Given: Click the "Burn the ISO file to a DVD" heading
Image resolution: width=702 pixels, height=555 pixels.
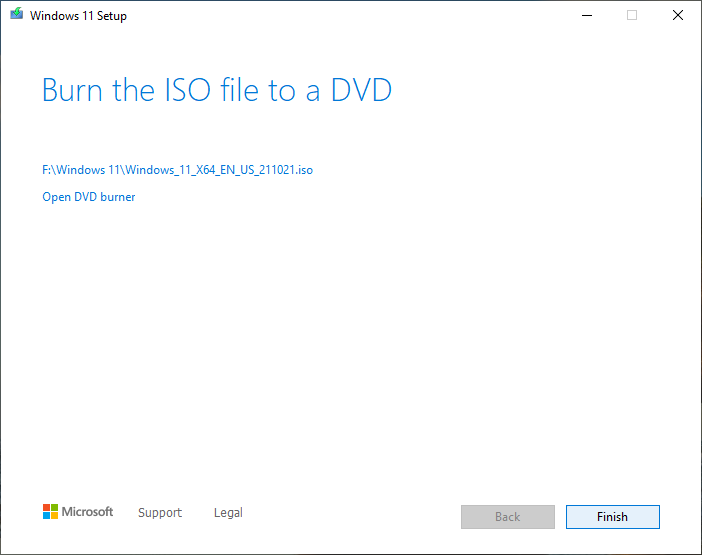Looking at the screenshot, I should tap(216, 90).
